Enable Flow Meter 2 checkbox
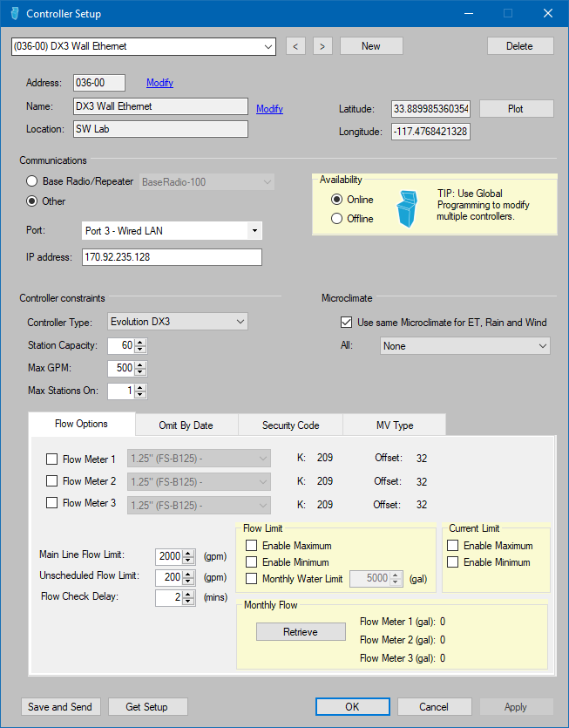 tap(51, 481)
